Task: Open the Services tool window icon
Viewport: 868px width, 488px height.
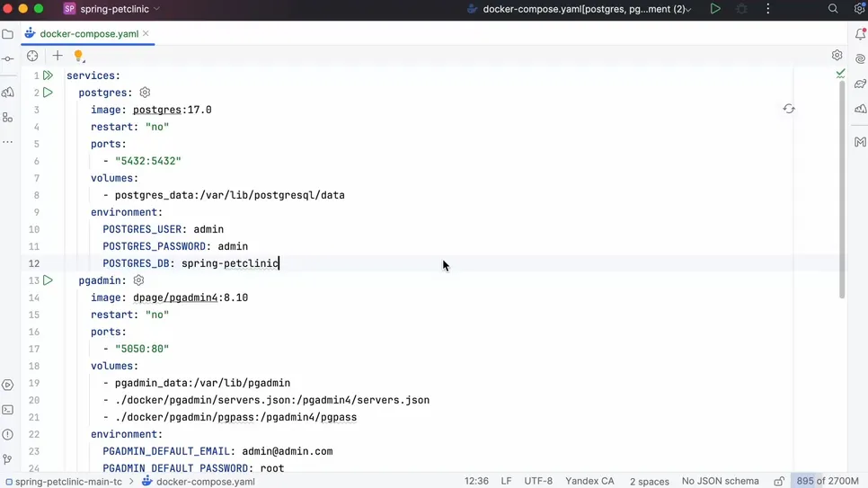Action: (8, 385)
